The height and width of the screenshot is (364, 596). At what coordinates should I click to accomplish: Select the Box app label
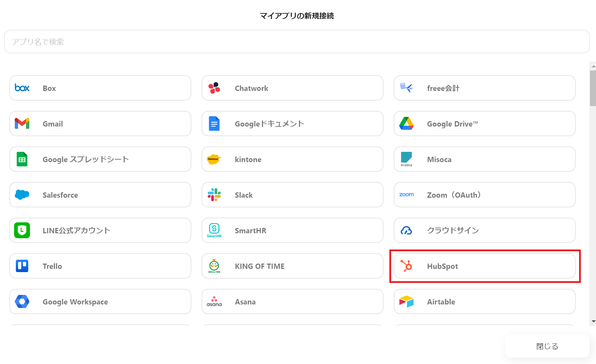coord(49,88)
